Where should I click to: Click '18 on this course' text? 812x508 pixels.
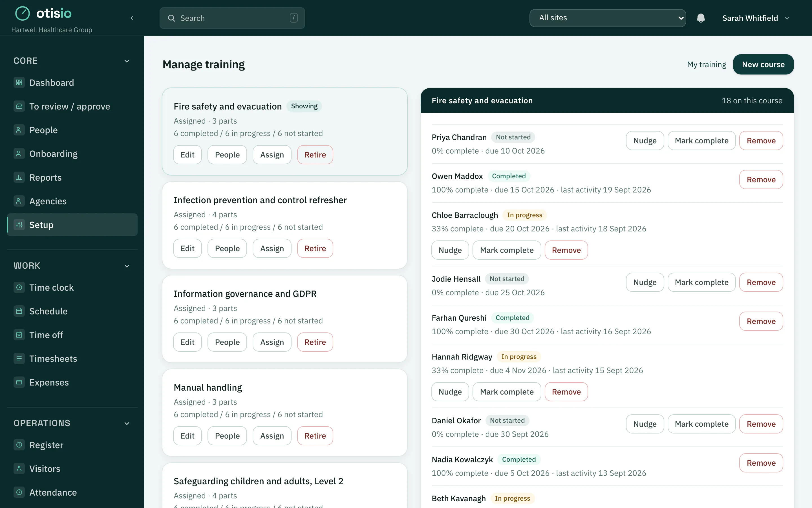click(752, 100)
